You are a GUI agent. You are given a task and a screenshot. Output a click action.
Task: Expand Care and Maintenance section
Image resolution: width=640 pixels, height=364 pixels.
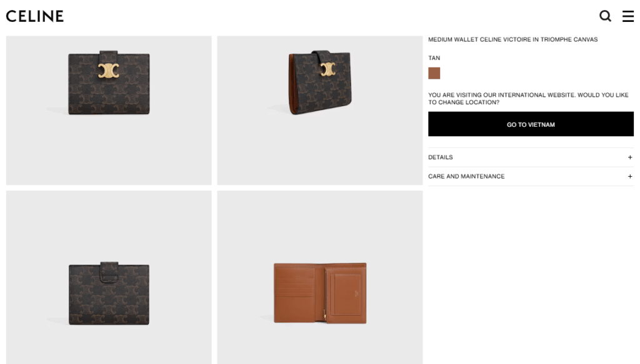pyautogui.click(x=531, y=177)
